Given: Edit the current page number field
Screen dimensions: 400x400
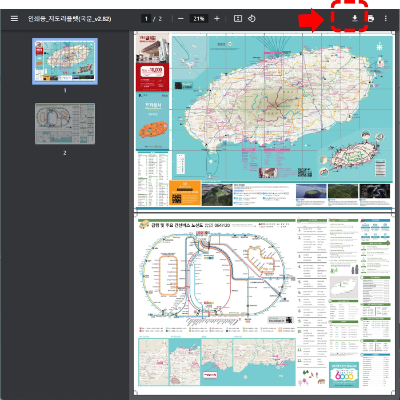Looking at the screenshot, I should click(x=146, y=19).
